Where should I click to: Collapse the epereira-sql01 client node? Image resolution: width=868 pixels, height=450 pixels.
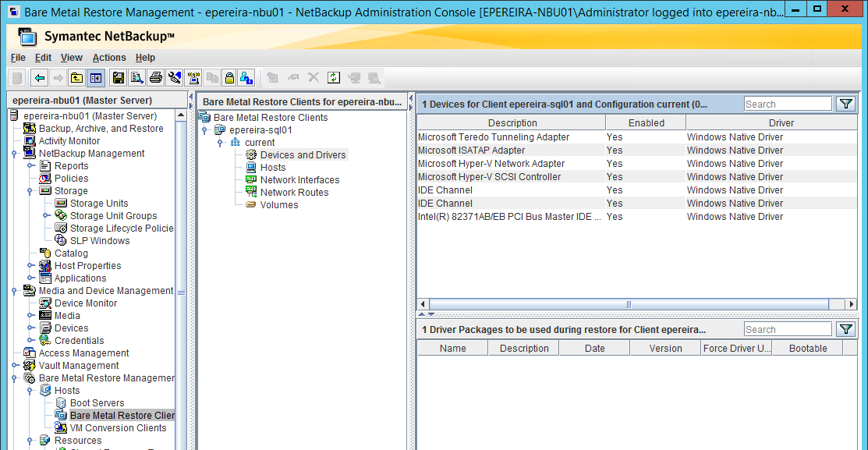[x=205, y=130]
